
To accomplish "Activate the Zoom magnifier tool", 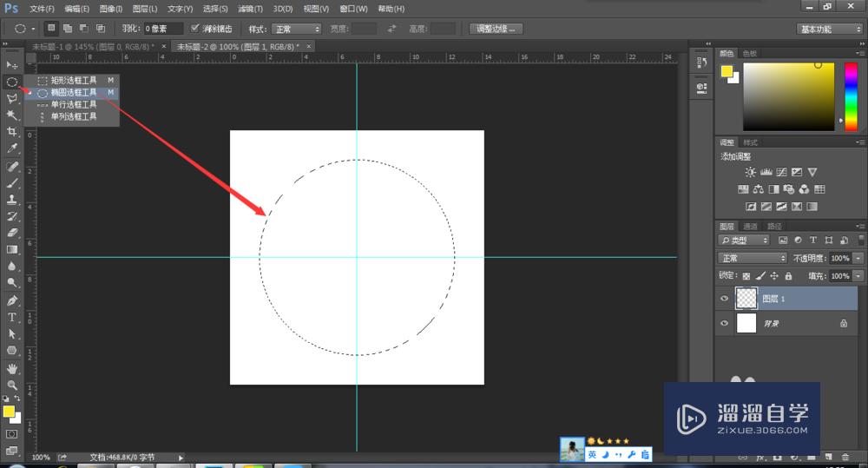I will (12, 384).
